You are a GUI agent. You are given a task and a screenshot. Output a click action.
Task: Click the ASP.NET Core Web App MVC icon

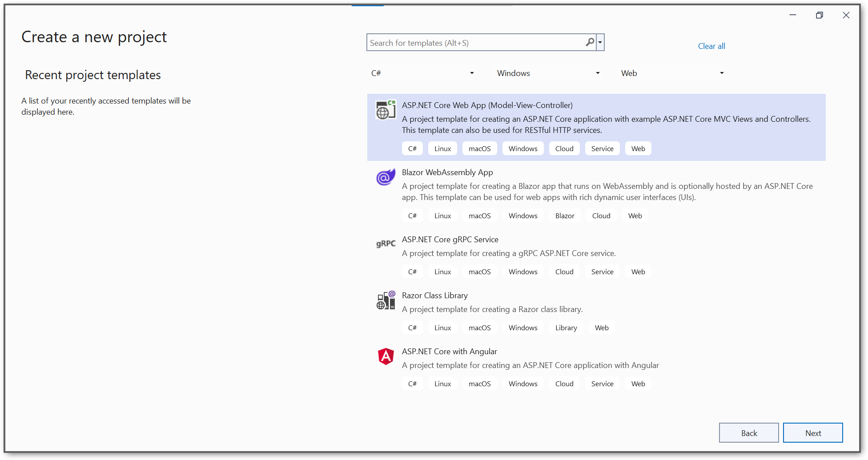click(386, 110)
